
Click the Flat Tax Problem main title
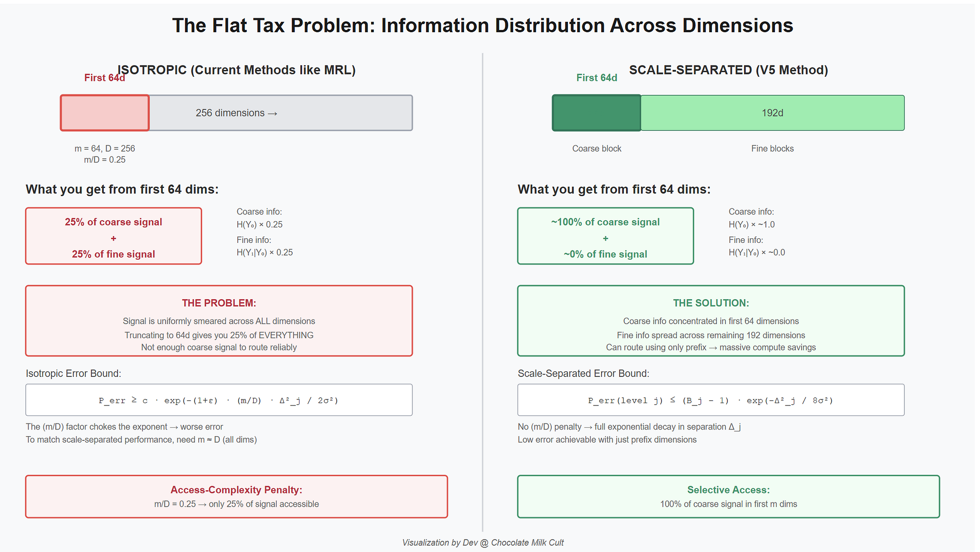[482, 25]
